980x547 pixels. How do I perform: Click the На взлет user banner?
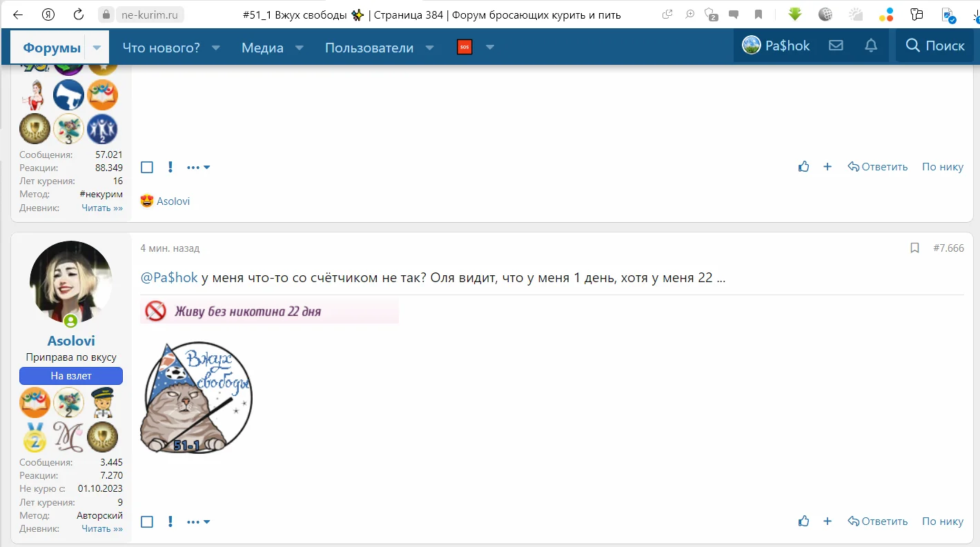pyautogui.click(x=71, y=376)
